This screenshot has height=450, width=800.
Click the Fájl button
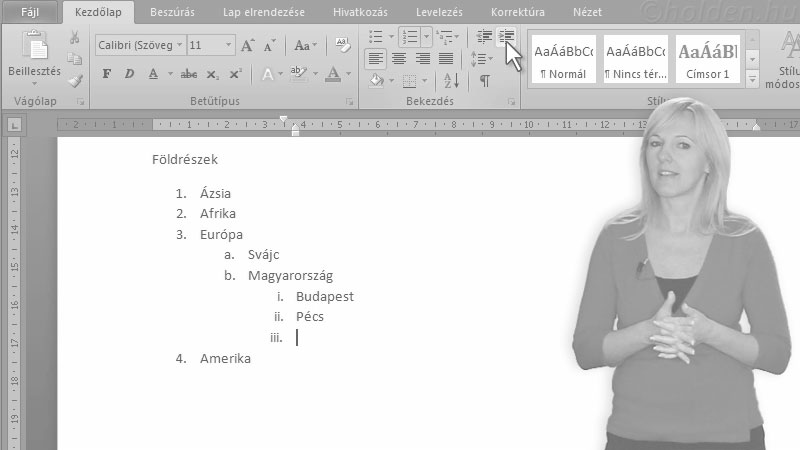(30, 12)
